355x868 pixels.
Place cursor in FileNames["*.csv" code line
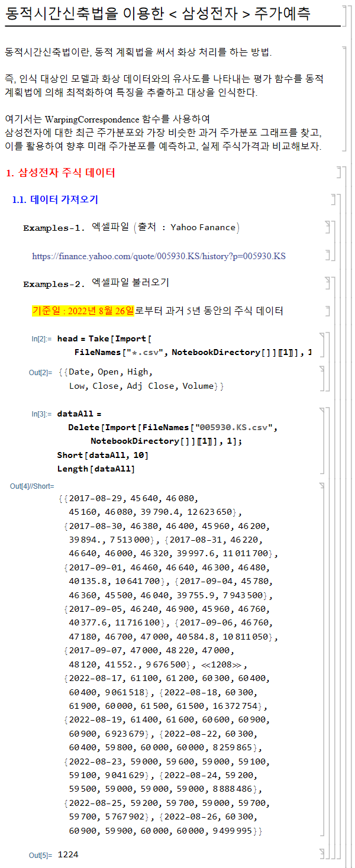(192, 353)
